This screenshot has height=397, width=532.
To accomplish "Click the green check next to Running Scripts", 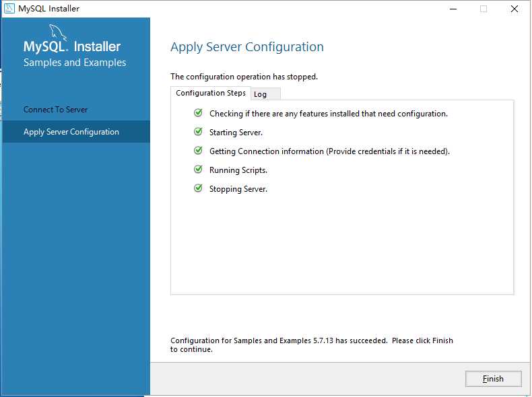I will click(198, 169).
